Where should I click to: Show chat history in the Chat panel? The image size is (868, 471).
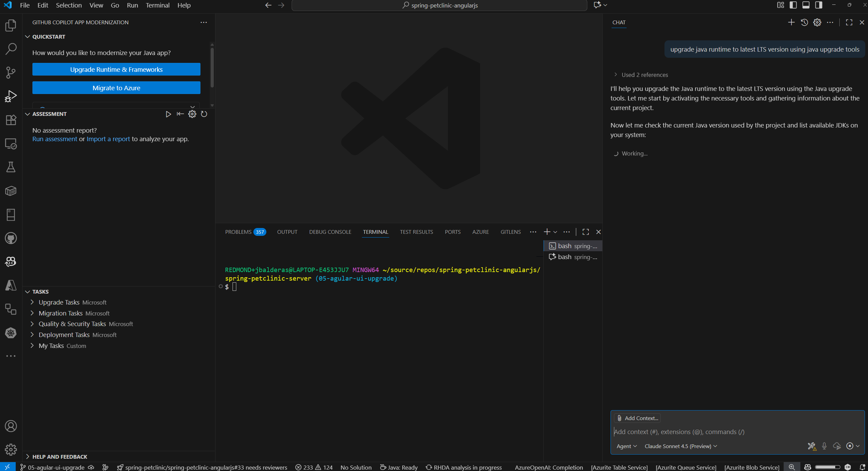point(804,22)
